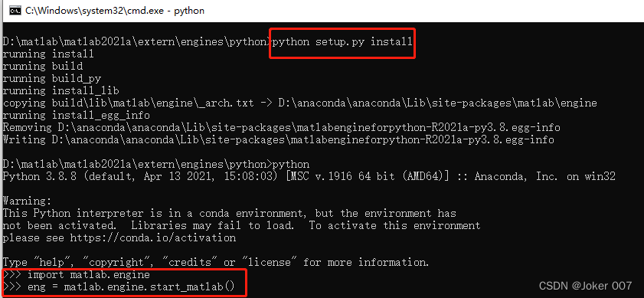Click the 'Writing D:\anaconda' egg-info line
The height and width of the screenshot is (298, 644).
pyautogui.click(x=279, y=139)
